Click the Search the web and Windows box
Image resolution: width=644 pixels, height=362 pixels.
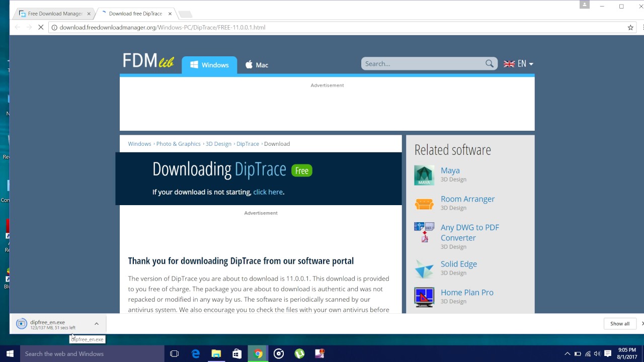92,354
